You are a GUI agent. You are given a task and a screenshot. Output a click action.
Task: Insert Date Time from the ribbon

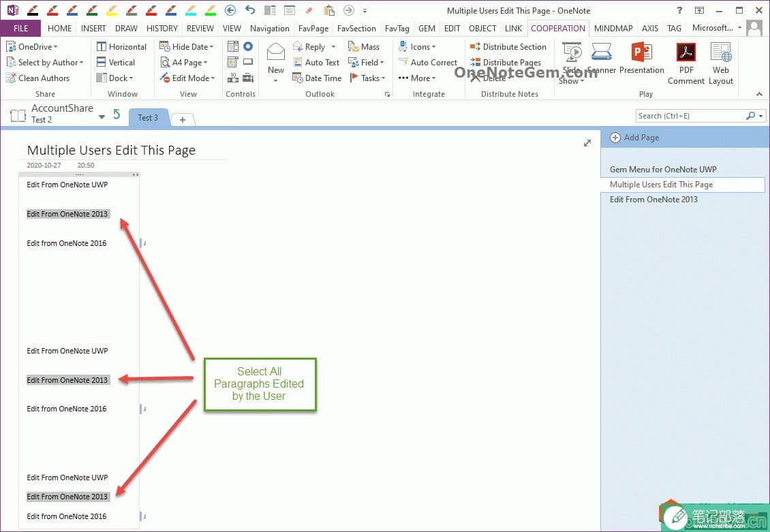317,78
